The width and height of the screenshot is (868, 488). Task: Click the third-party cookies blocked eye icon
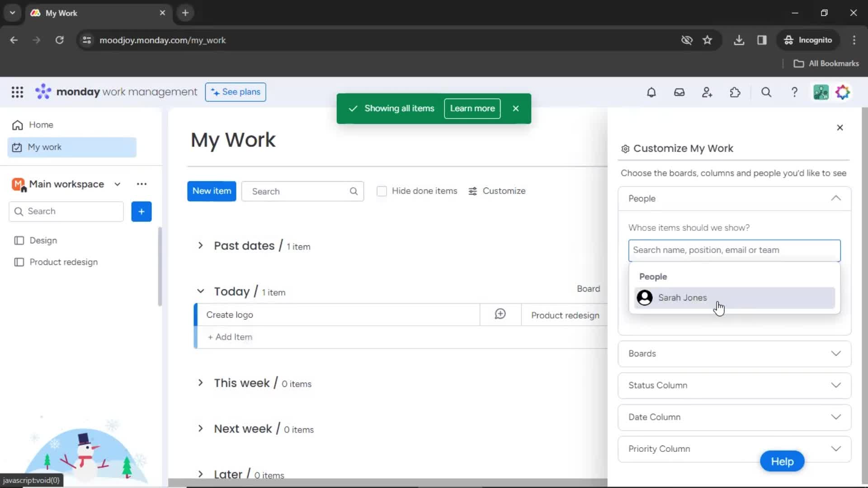[687, 40]
